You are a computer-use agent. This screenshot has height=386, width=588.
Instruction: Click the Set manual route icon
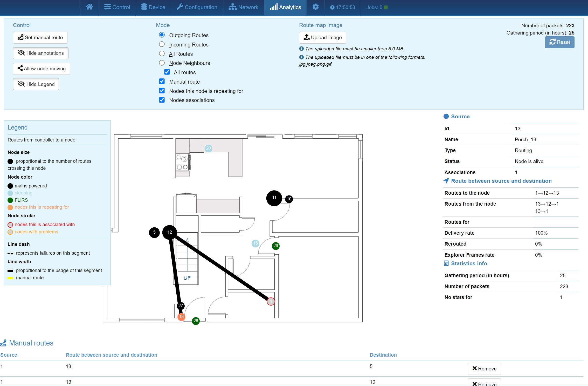click(20, 37)
